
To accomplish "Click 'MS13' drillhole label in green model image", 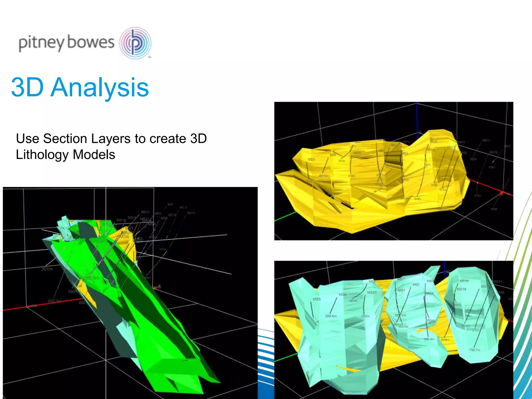I will (x=183, y=208).
